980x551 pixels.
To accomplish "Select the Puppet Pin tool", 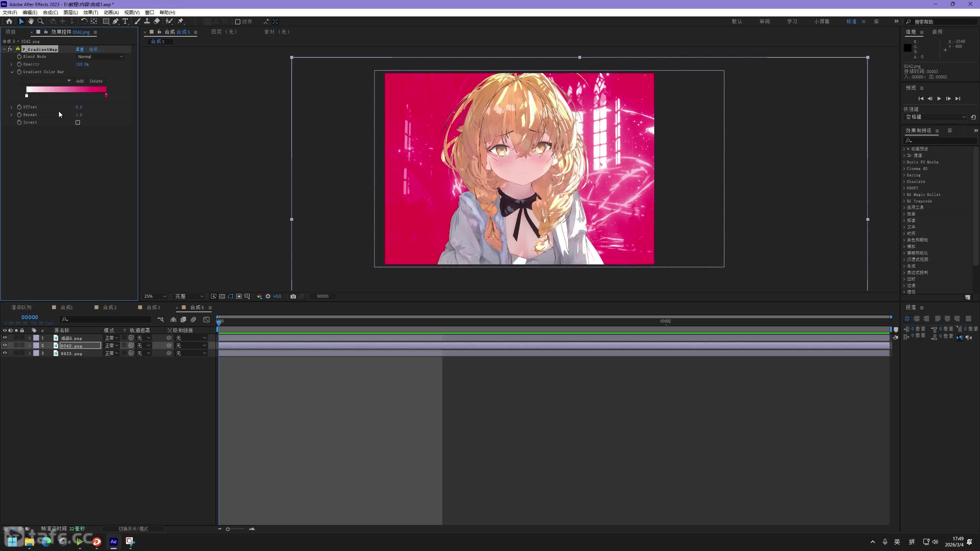I will coord(181,21).
